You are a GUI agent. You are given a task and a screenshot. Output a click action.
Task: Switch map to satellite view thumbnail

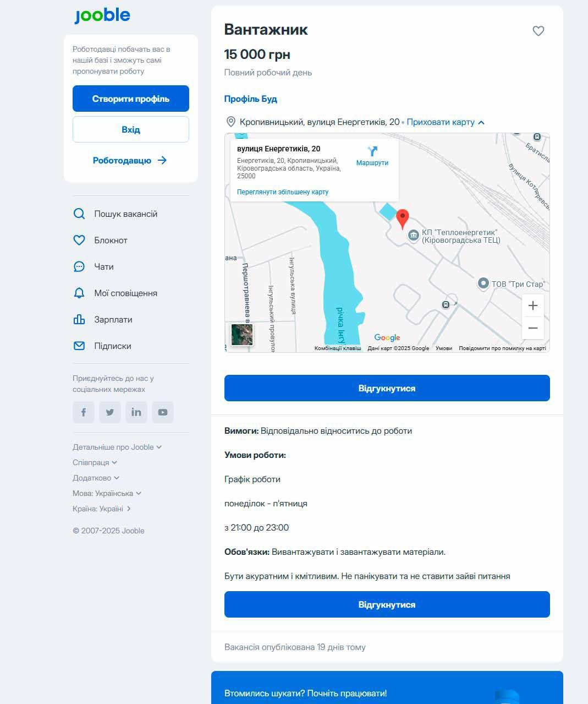(x=242, y=335)
